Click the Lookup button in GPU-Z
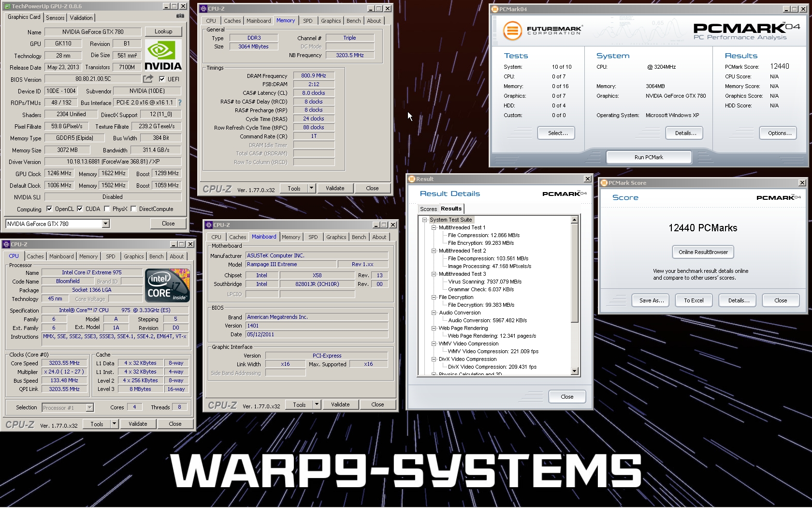812x508 pixels. point(163,31)
